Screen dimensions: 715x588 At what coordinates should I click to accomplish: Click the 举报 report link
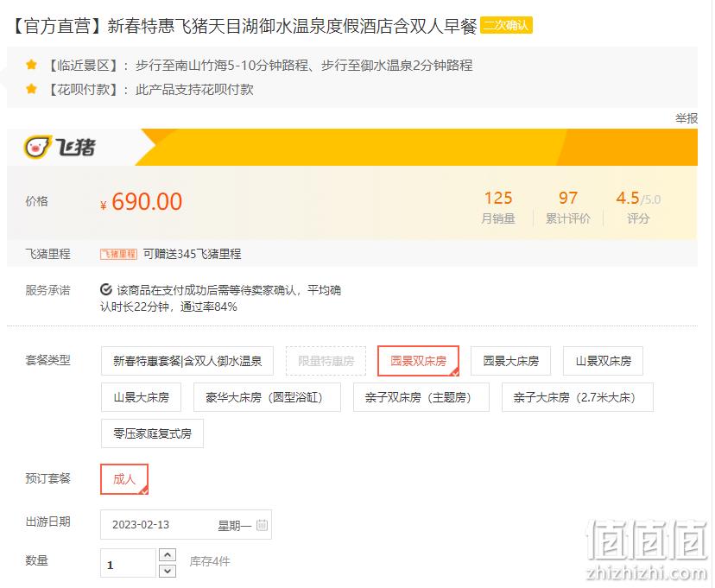pyautogui.click(x=687, y=118)
